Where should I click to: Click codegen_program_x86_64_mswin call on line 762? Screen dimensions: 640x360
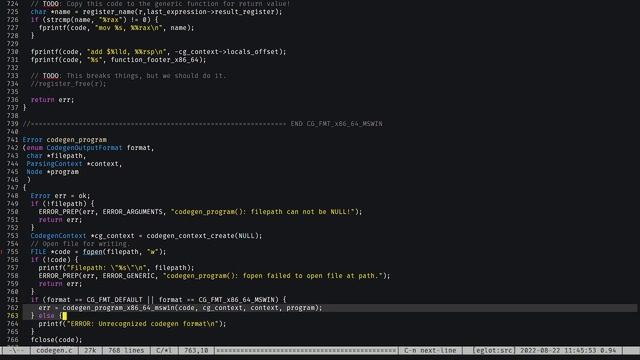[x=118, y=308]
